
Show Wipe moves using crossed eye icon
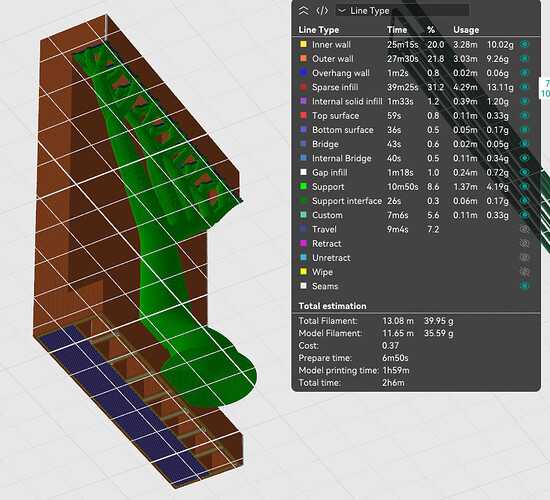point(524,272)
